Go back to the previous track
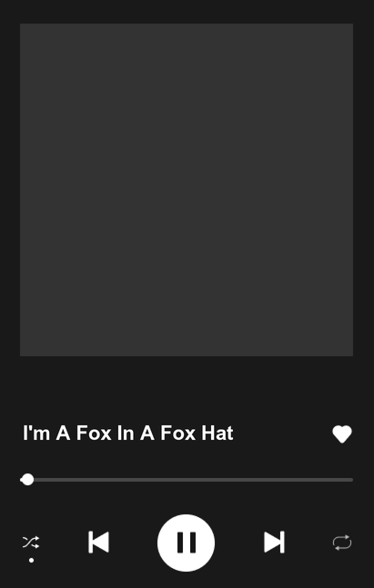This screenshot has width=374, height=588. coord(99,543)
